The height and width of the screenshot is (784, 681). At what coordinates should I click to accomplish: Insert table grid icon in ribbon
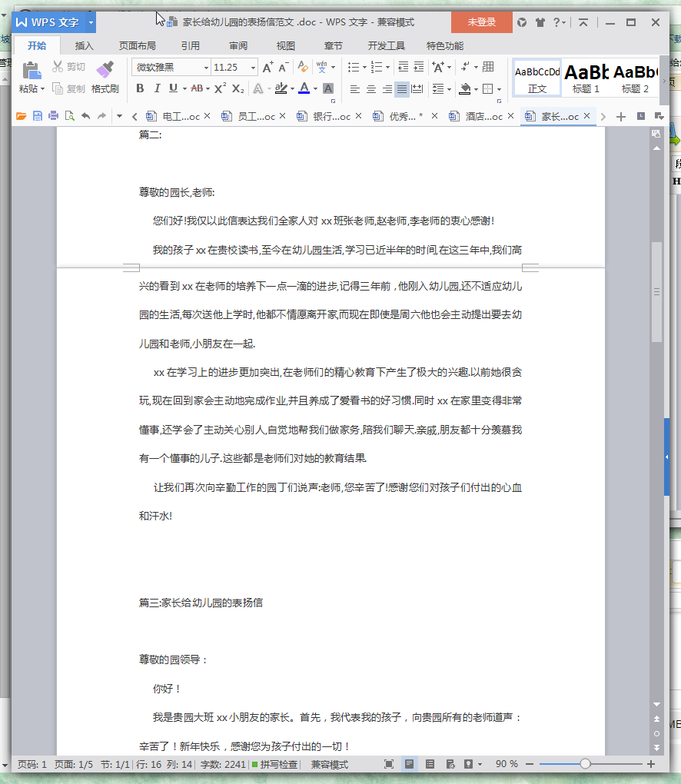pyautogui.click(x=489, y=67)
